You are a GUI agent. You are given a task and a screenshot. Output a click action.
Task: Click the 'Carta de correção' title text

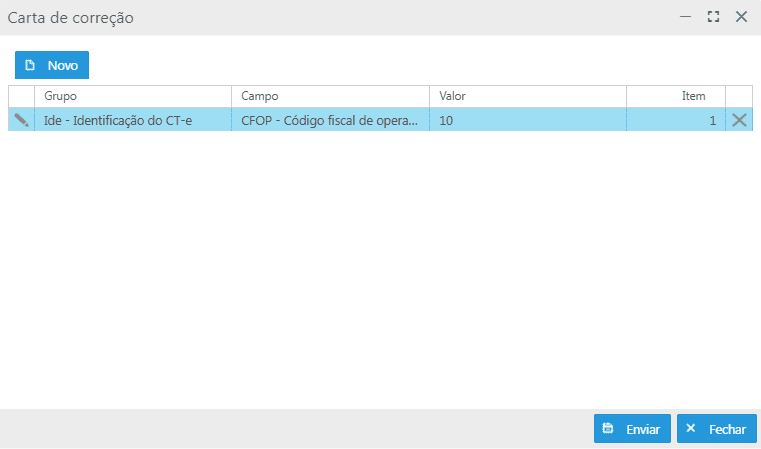(x=71, y=17)
